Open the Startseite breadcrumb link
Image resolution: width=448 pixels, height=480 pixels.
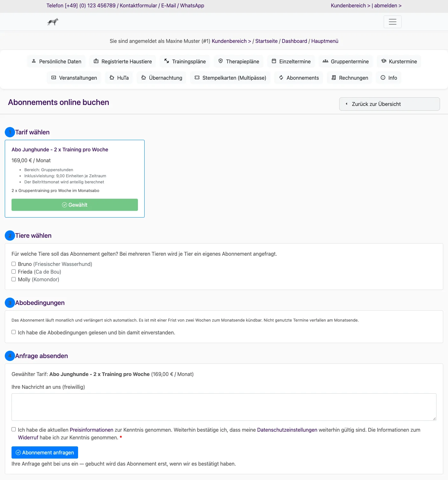click(x=267, y=41)
